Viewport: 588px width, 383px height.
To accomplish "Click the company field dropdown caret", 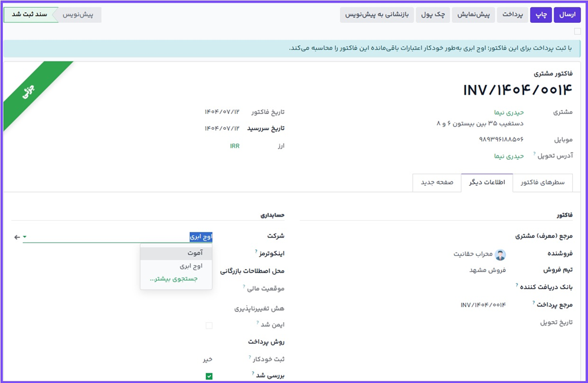I will click(25, 237).
